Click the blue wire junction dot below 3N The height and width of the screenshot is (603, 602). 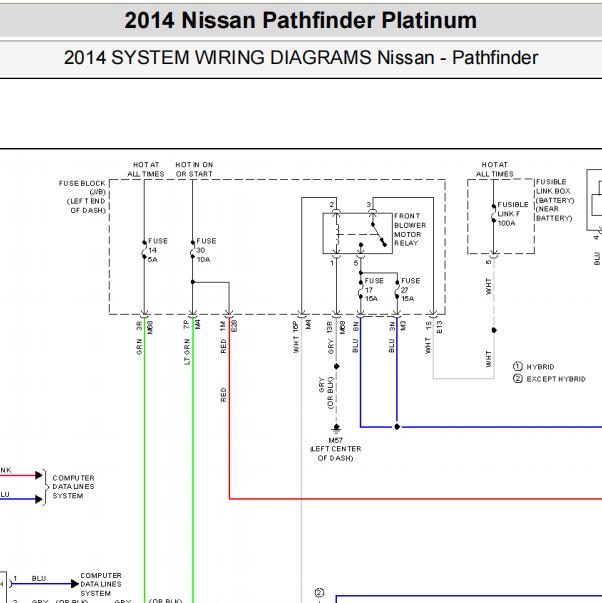[x=397, y=427]
